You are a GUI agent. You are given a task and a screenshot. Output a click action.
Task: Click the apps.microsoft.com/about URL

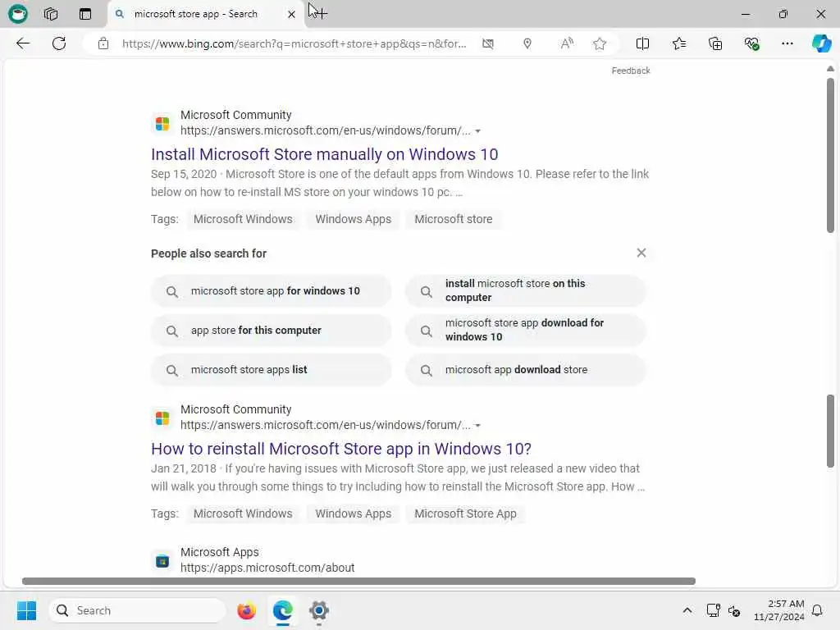click(x=267, y=568)
